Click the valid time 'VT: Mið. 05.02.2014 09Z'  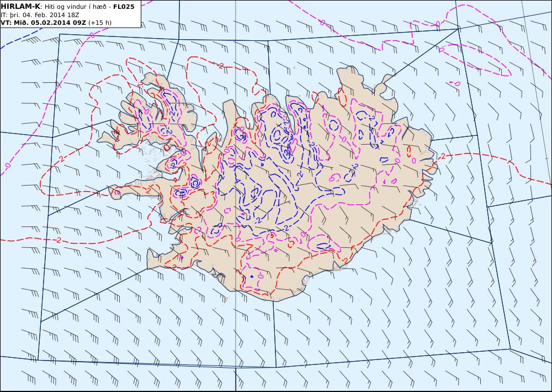click(x=43, y=23)
